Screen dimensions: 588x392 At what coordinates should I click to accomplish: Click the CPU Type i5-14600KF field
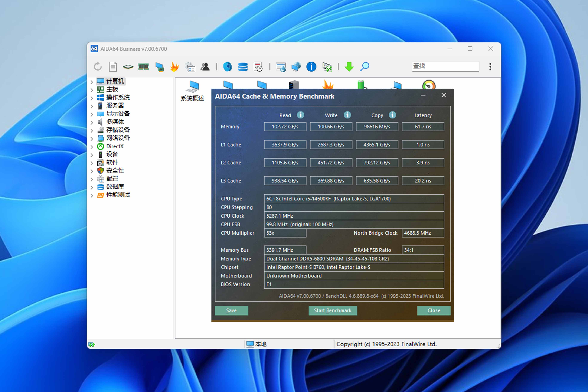tap(354, 199)
